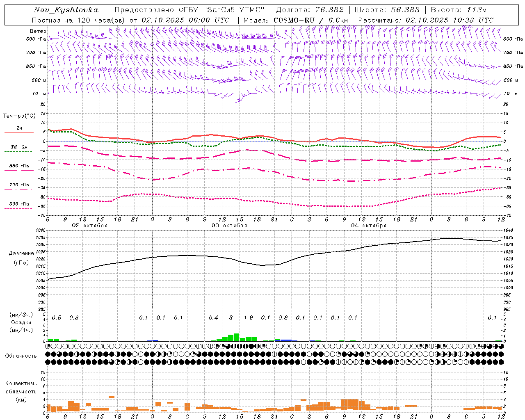Viewport: 525px width, 420px height.
Task: Click the '03 октября' date label
Action: pos(229,226)
